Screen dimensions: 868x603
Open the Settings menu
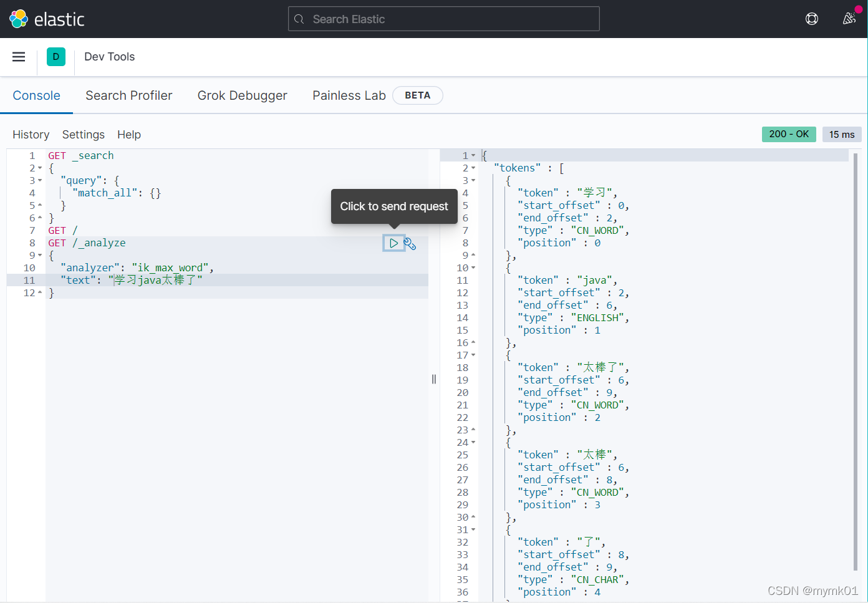(x=84, y=135)
